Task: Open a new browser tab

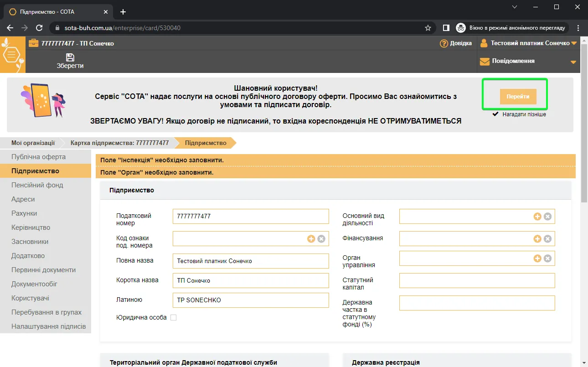Action: (123, 12)
